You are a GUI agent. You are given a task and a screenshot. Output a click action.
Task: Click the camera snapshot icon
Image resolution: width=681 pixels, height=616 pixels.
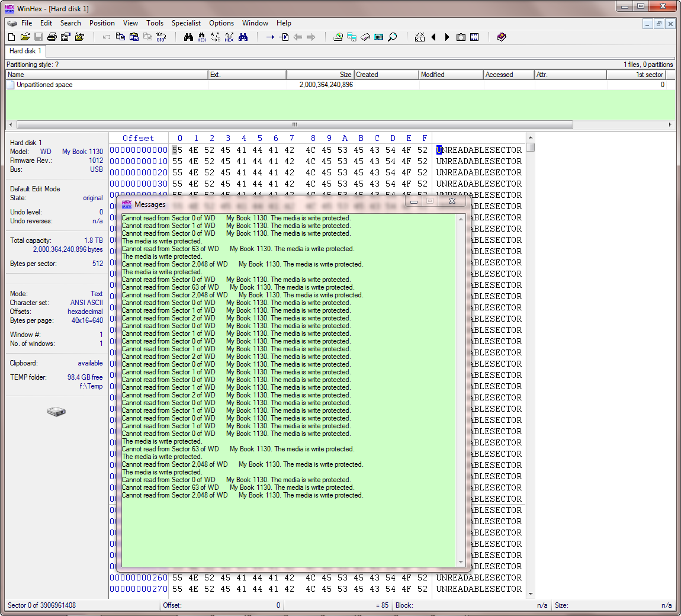click(461, 37)
